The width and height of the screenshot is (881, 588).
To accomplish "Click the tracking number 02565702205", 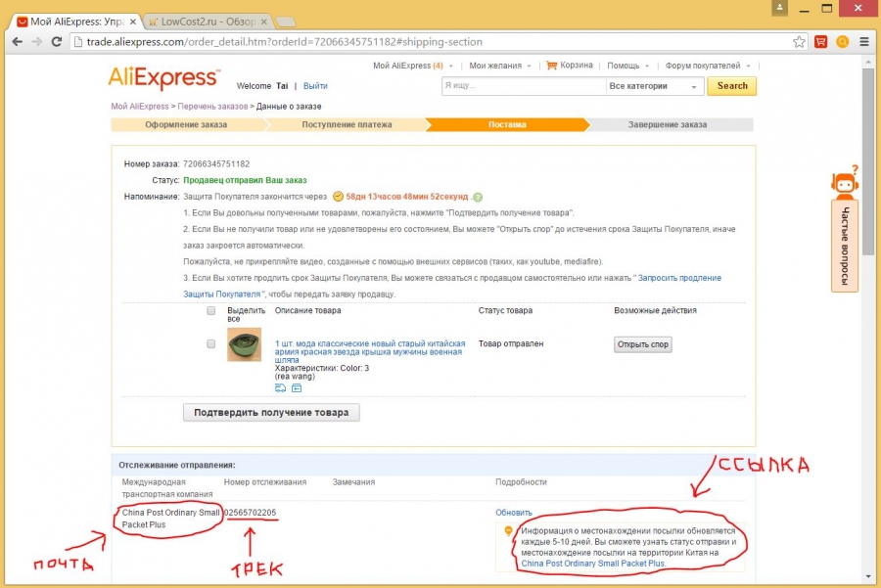I will pyautogui.click(x=251, y=513).
